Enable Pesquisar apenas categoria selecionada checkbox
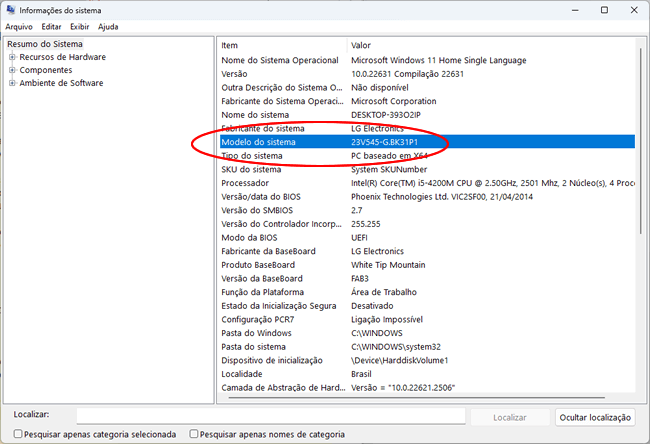 (x=18, y=434)
